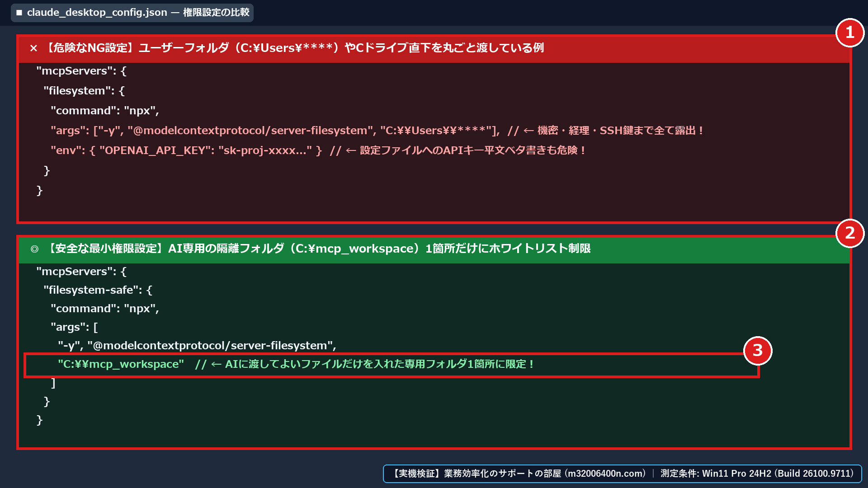This screenshot has width=868, height=488.
Task: Click the "filesystem-safe": { line
Action: pyautogui.click(x=98, y=290)
